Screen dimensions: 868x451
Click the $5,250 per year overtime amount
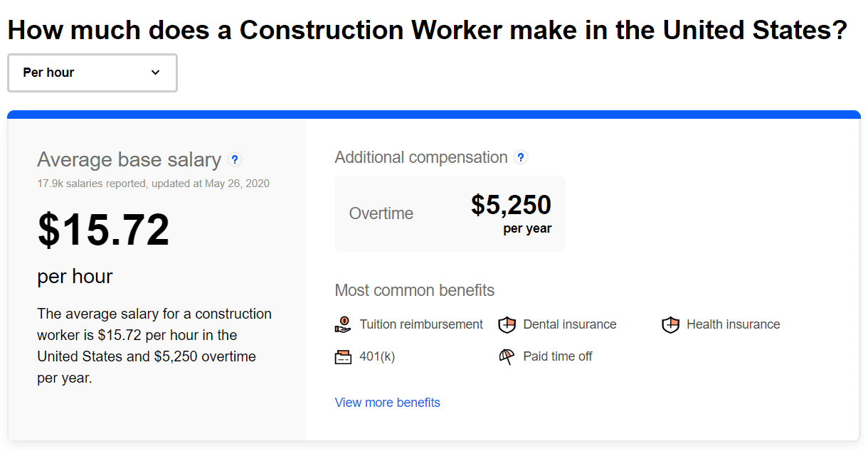click(x=511, y=205)
